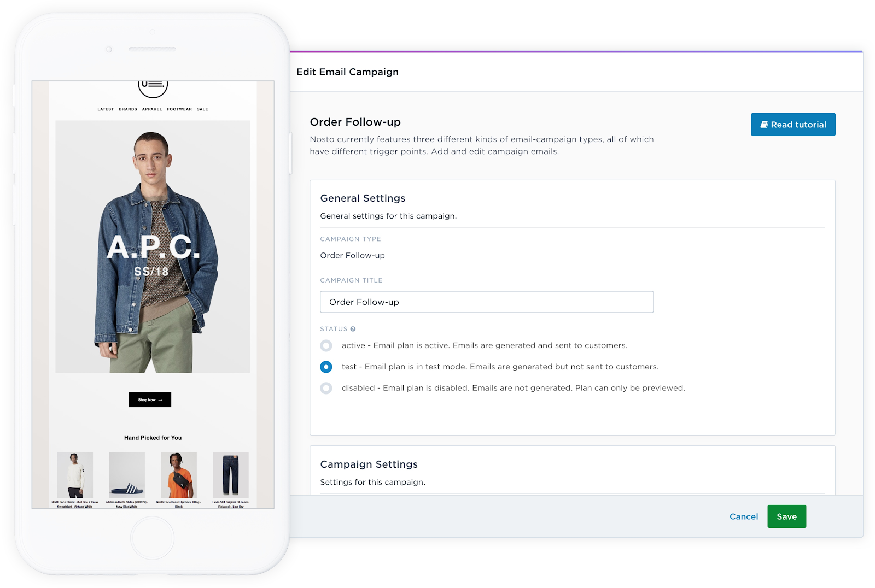Select the active email plan status
Screen dimensions: 875x588
point(326,345)
